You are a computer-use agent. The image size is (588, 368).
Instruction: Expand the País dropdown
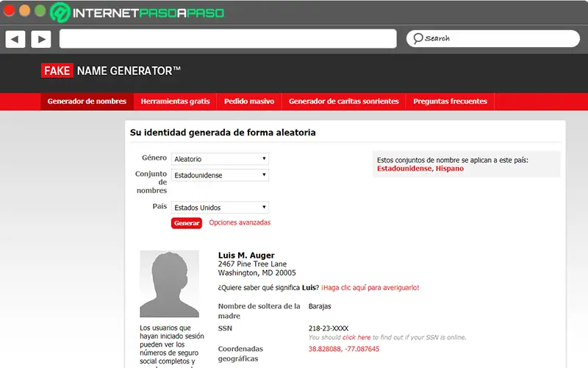(220, 208)
